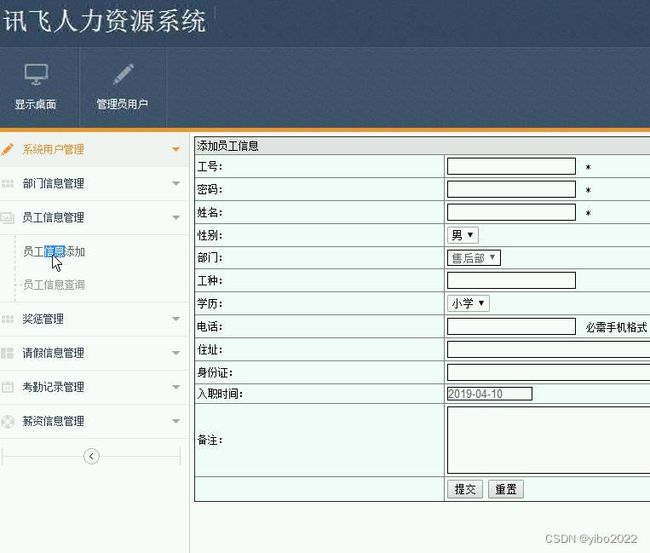Open the 性别 dropdown showing 男
The height and width of the screenshot is (553, 650).
[463, 235]
